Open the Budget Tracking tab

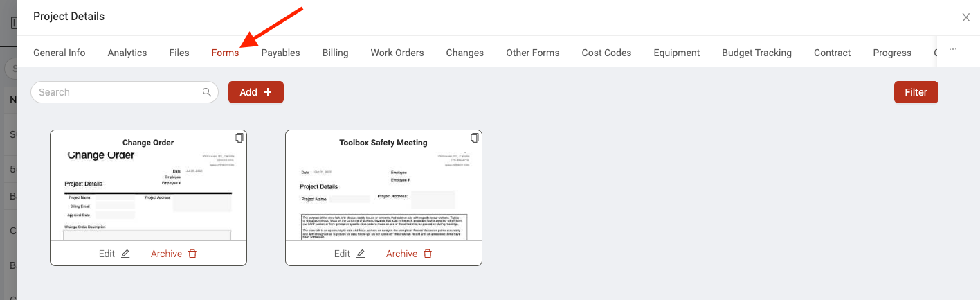[x=756, y=53]
